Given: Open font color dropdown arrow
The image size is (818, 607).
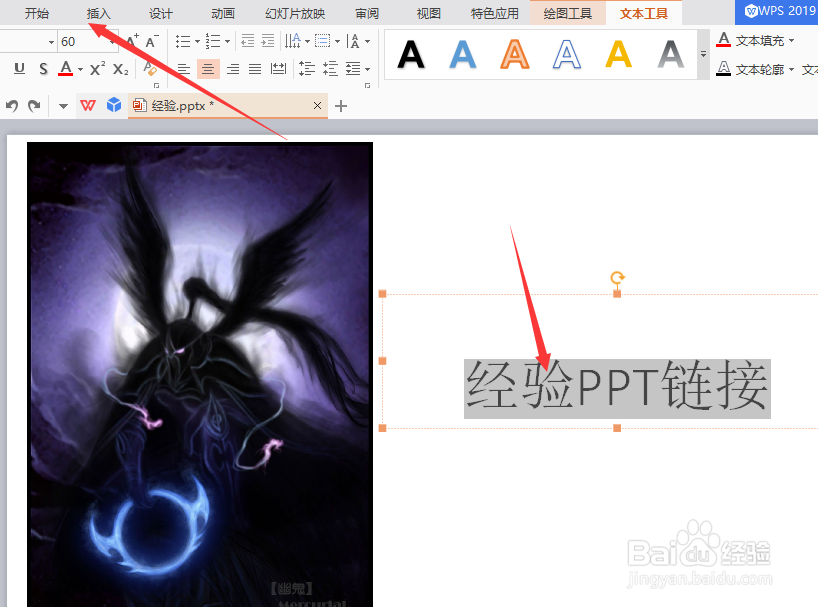Looking at the screenshot, I should [80, 69].
